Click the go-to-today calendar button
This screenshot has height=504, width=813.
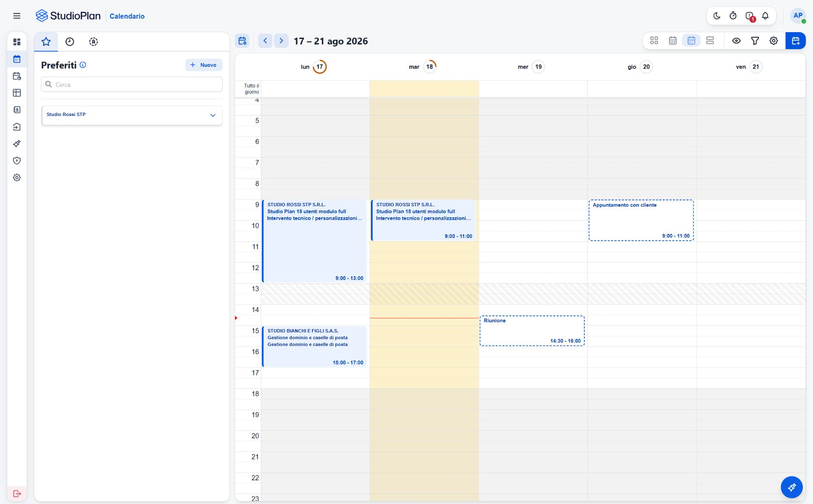point(242,41)
